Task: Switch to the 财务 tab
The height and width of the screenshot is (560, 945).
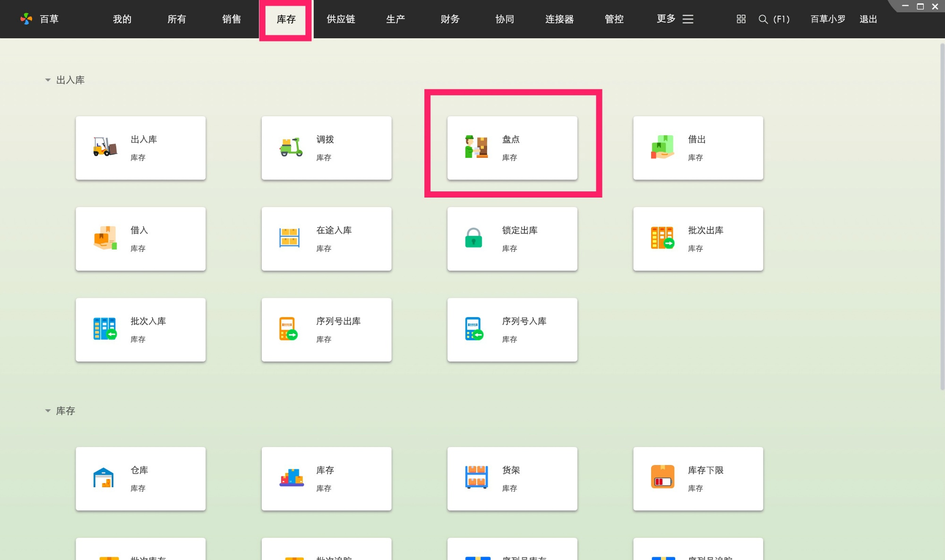Action: 449,19
